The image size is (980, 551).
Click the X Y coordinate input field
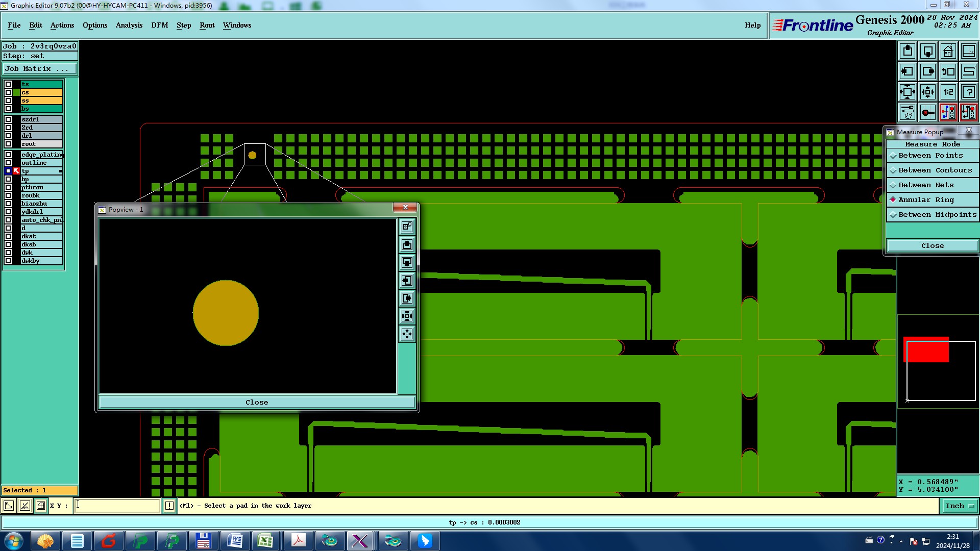[117, 506]
